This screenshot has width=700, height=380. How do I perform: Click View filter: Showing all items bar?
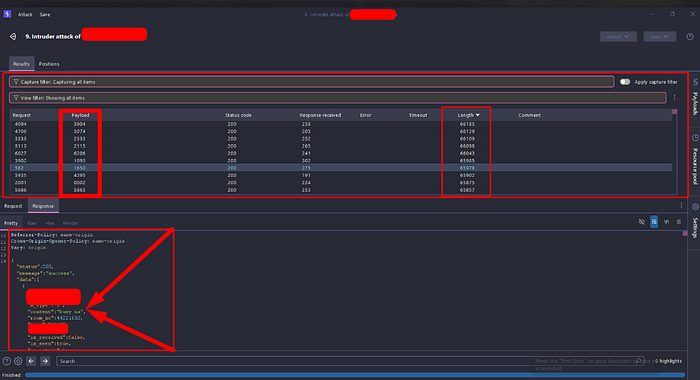(338, 98)
